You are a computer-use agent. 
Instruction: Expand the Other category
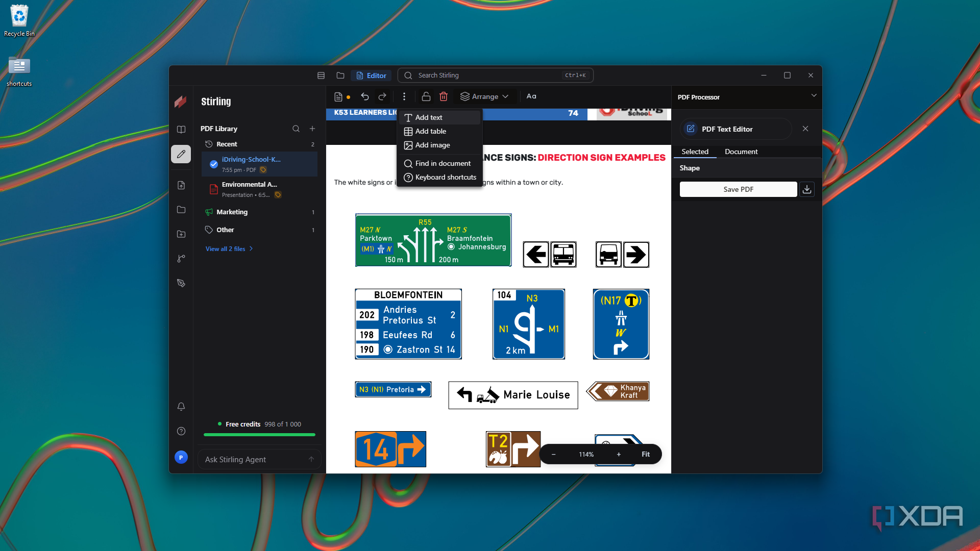[x=259, y=230]
